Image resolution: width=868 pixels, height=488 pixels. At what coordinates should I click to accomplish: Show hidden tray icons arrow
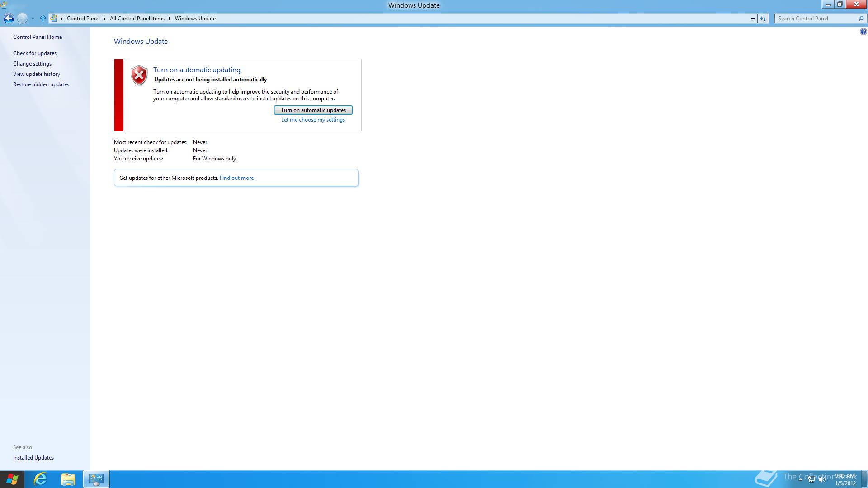801,479
